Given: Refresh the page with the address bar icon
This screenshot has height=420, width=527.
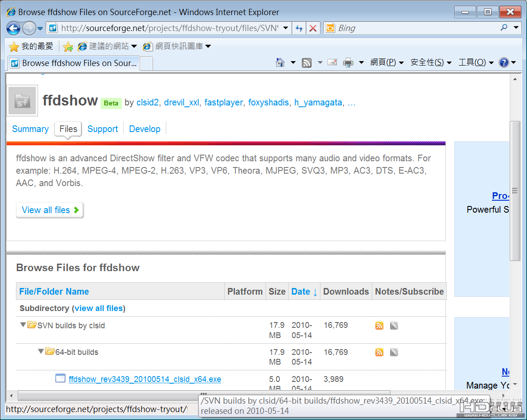Looking at the screenshot, I should click(x=299, y=28).
